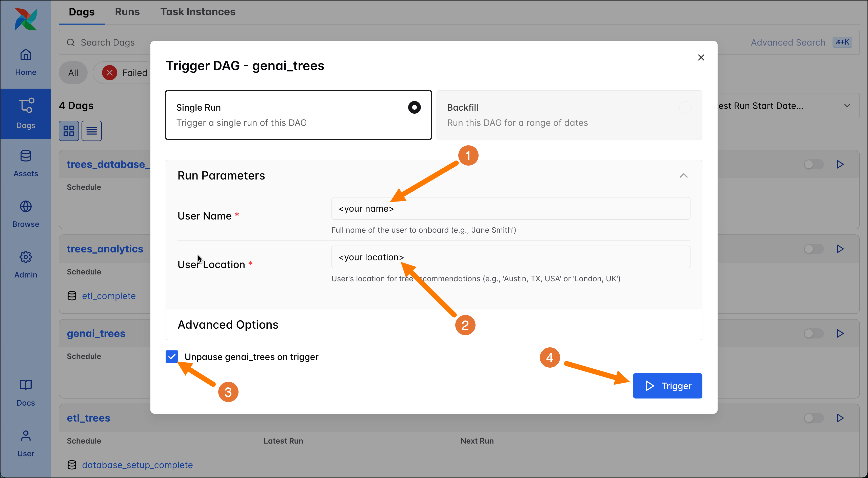Viewport: 868px width, 478px height.
Task: Select the Dags icon in the sidebar
Action: click(x=26, y=114)
